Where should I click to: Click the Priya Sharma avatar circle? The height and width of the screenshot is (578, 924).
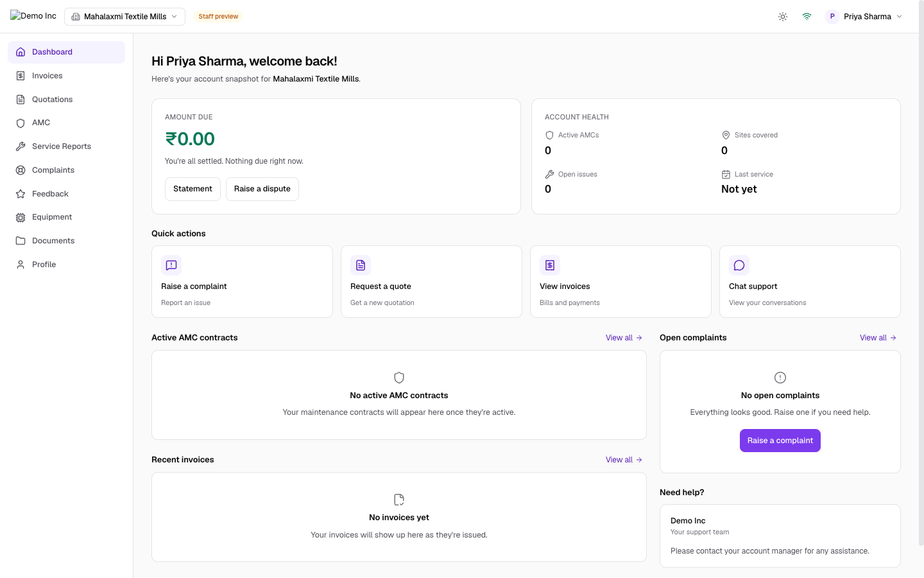point(832,17)
